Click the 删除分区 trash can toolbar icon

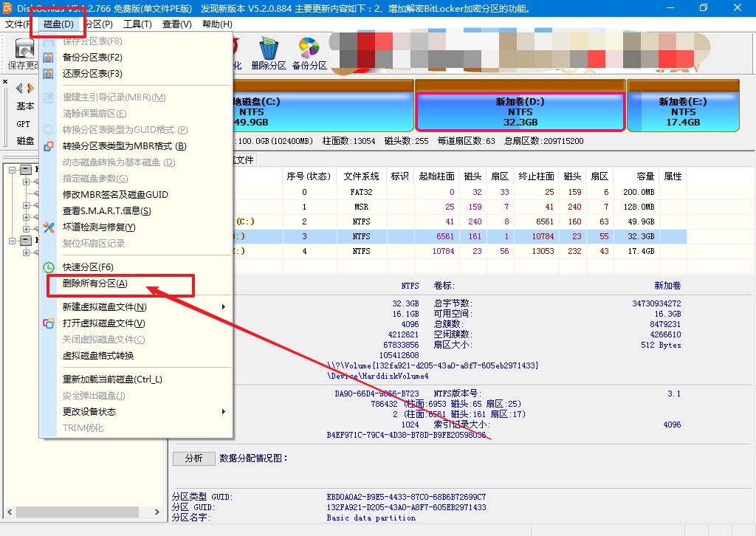tap(269, 48)
